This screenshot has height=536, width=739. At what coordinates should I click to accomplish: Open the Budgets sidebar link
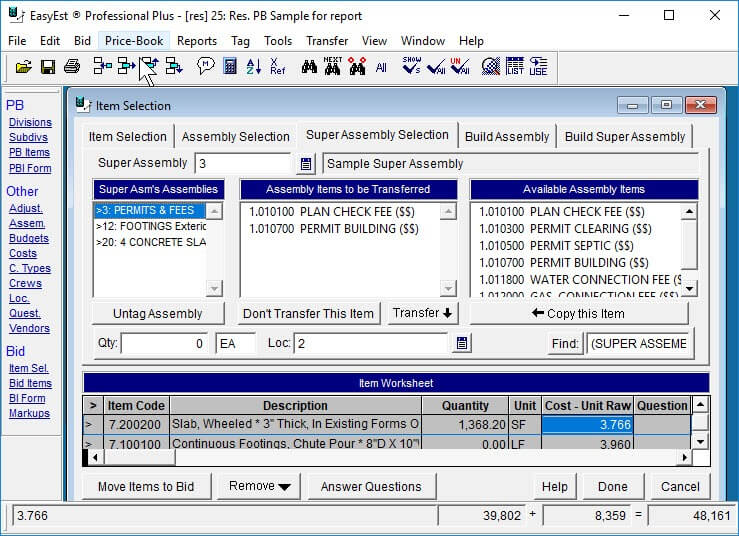pos(29,239)
